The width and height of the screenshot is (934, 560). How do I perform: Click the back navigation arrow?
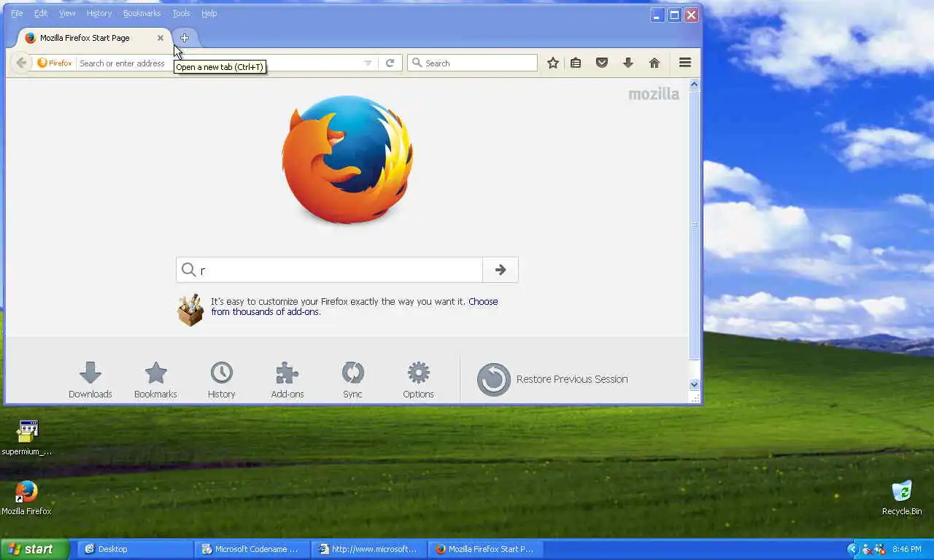coord(21,63)
